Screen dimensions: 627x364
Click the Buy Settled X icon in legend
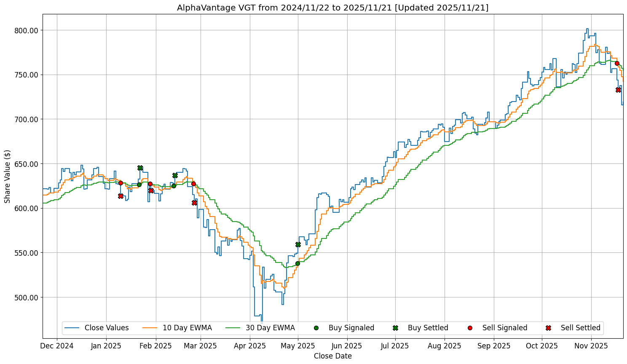(x=395, y=328)
